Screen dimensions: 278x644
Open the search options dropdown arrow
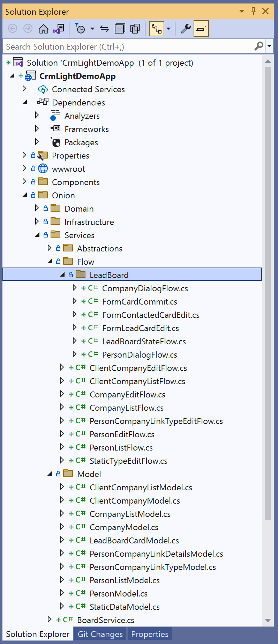(269, 46)
